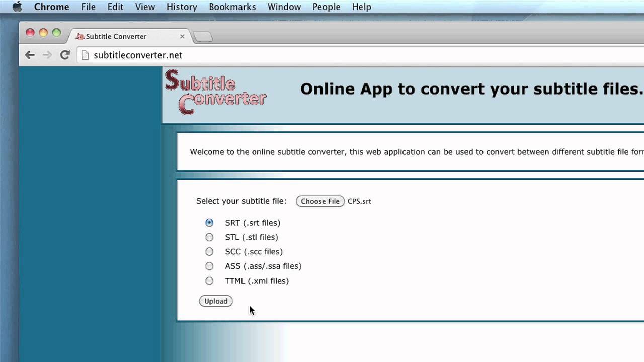Viewport: 644px width, 362px height.
Task: Open the Window menu
Action: tap(284, 7)
